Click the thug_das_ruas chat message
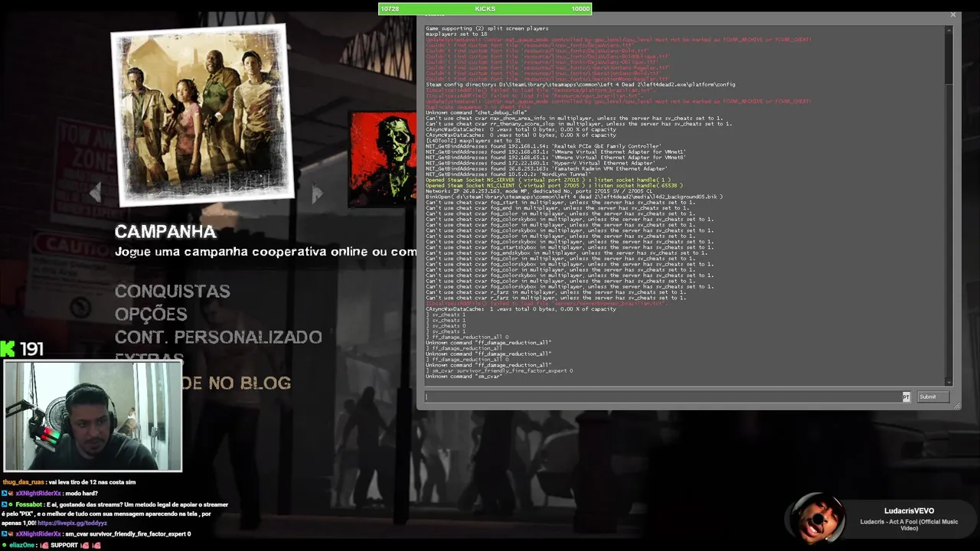Viewport: 980px width, 551px height. 70,482
